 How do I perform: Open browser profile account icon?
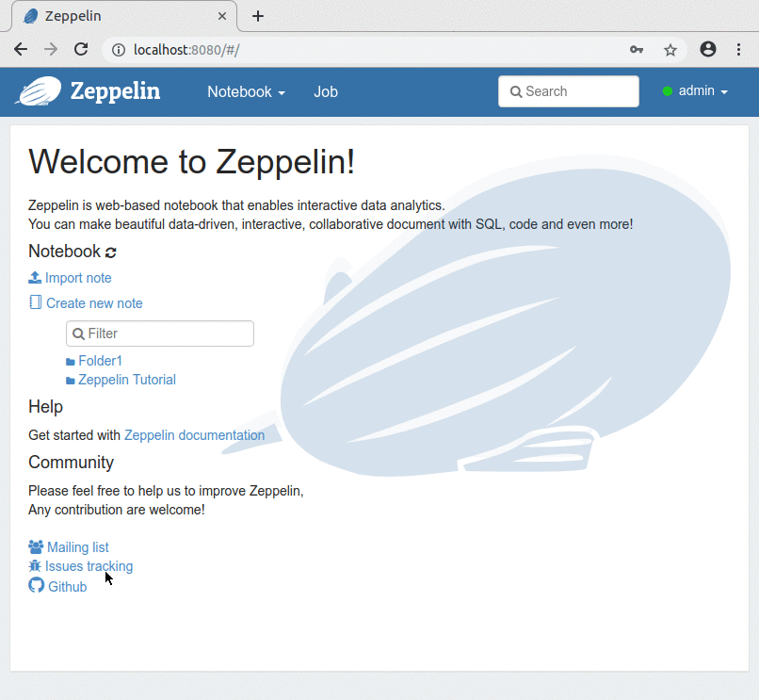708,49
